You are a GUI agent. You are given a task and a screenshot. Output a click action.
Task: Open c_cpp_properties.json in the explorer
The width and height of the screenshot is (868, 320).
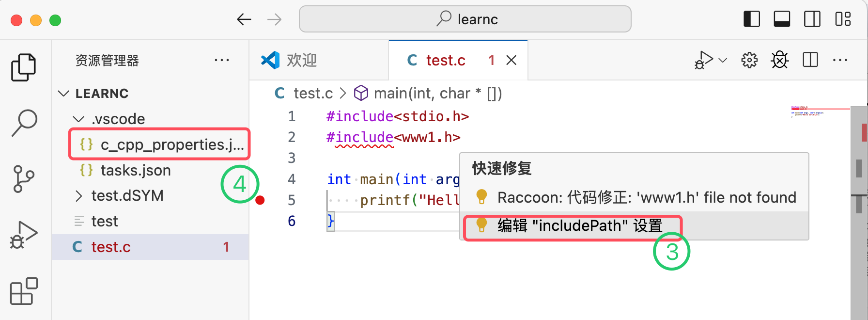pyautogui.click(x=171, y=144)
